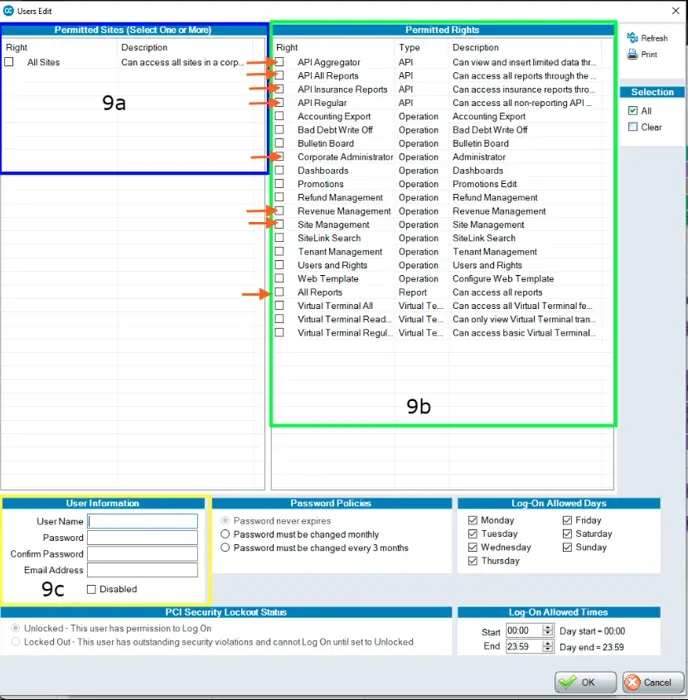Select Unlocked lockout status radio

[16, 628]
